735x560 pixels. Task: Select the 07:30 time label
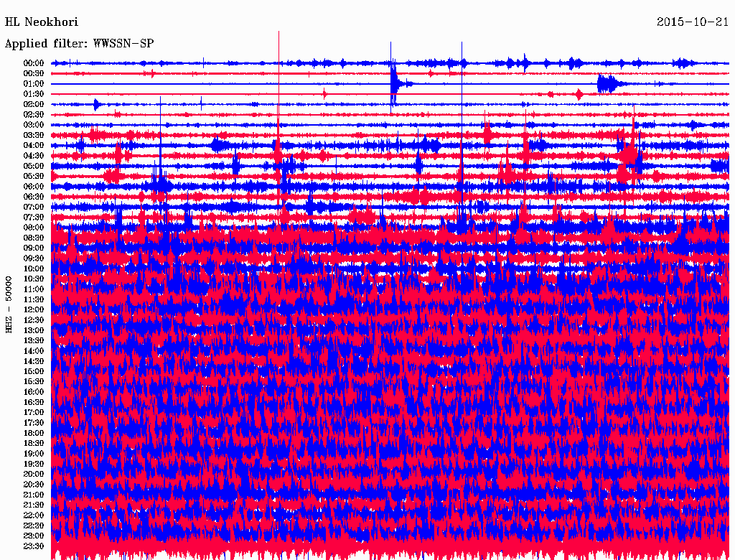click(34, 217)
